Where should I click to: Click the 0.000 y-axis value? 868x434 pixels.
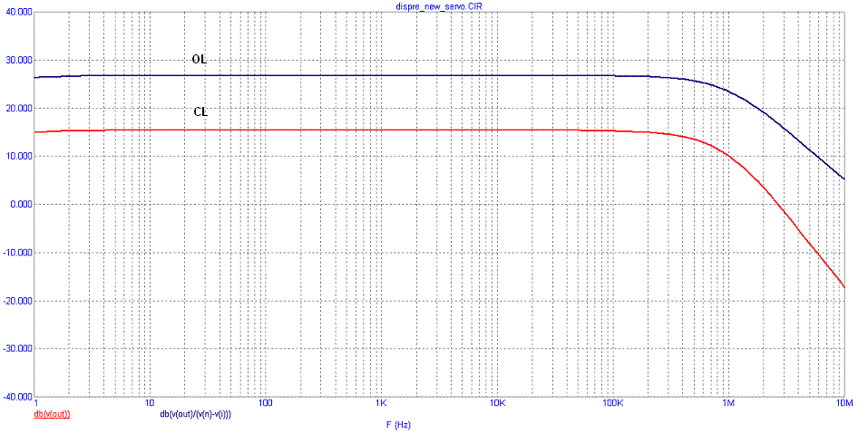(x=22, y=205)
